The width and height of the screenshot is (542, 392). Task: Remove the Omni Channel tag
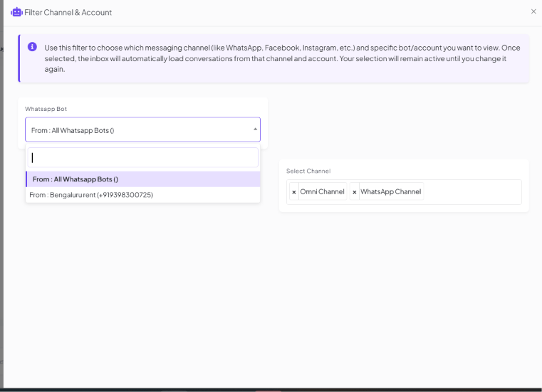click(x=294, y=192)
